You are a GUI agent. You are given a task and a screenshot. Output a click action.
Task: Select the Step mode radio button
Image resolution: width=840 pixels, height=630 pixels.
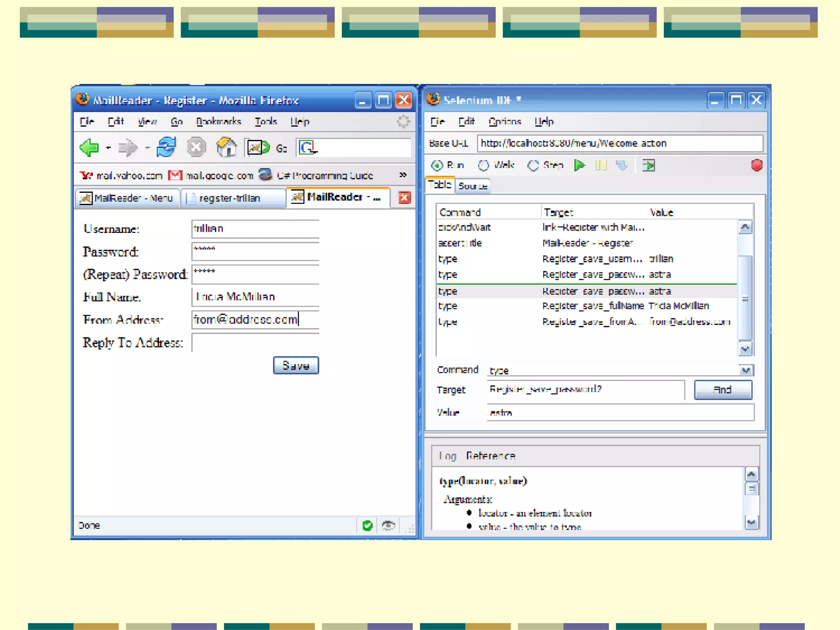[533, 165]
